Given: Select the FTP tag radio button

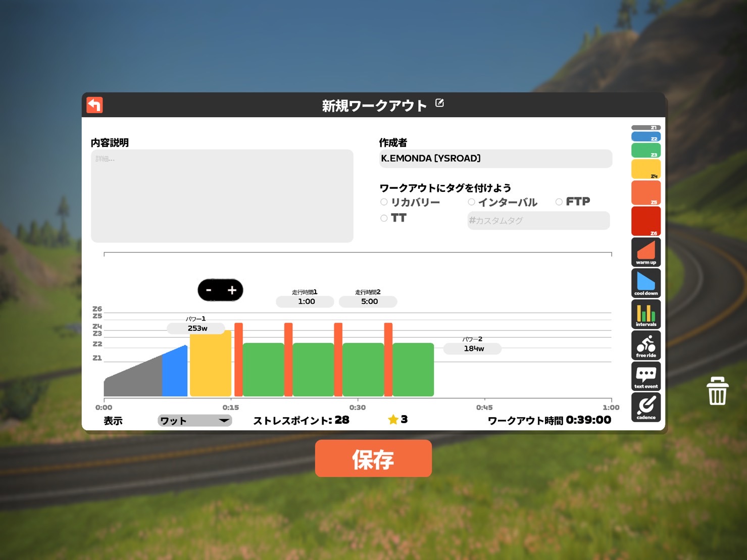Looking at the screenshot, I should pyautogui.click(x=559, y=202).
